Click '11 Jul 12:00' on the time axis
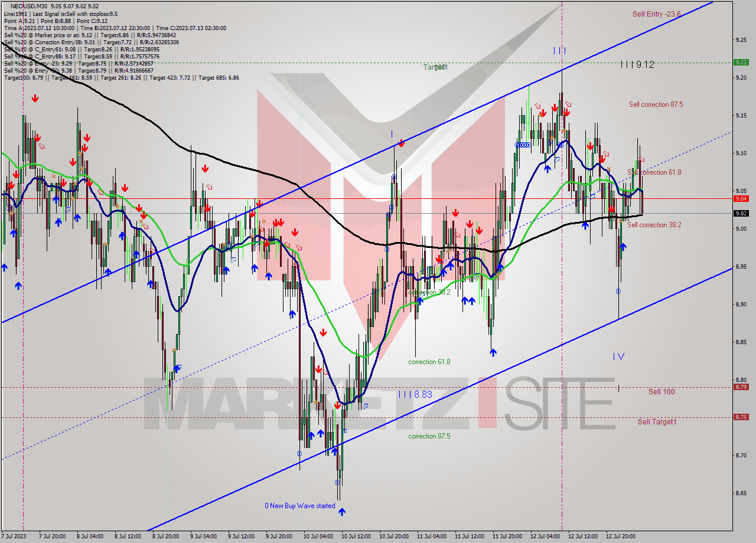The height and width of the screenshot is (543, 756). click(x=470, y=537)
